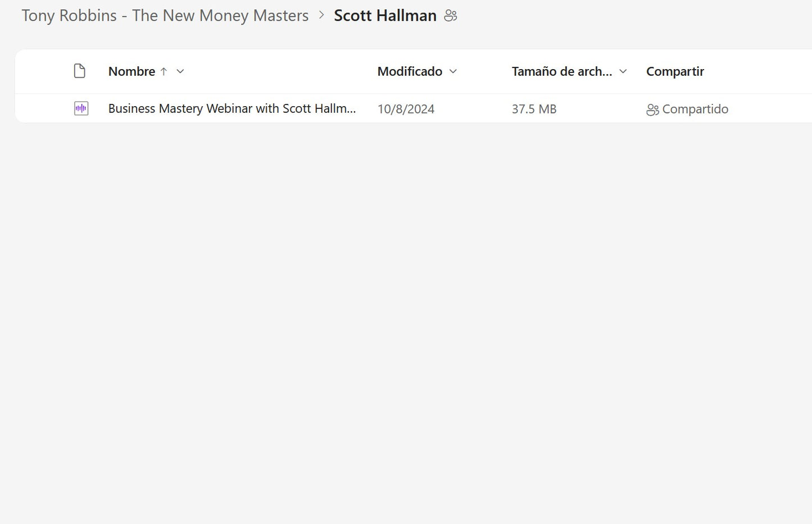Select the Scott Hallman breadcrumb folder
This screenshot has width=812, height=524.
click(x=385, y=16)
